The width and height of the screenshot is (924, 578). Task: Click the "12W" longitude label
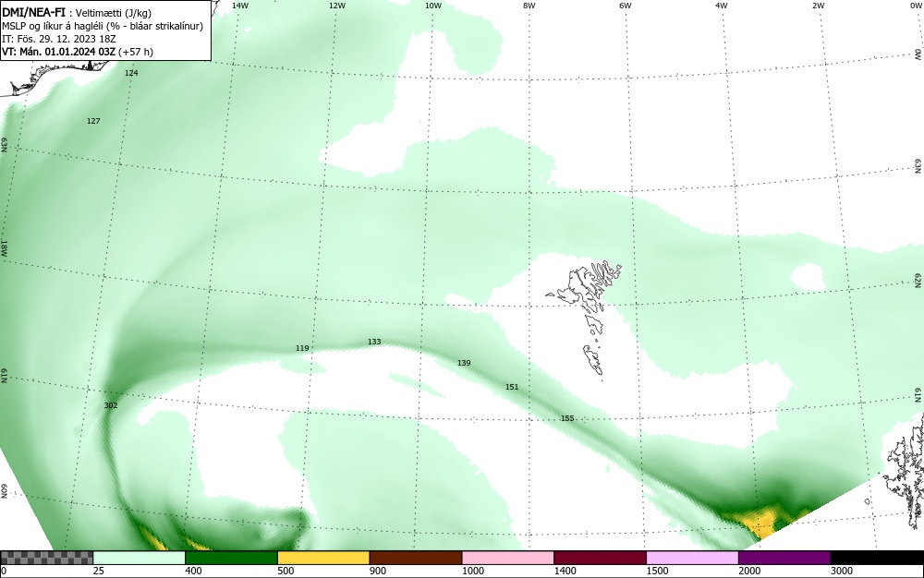click(336, 6)
